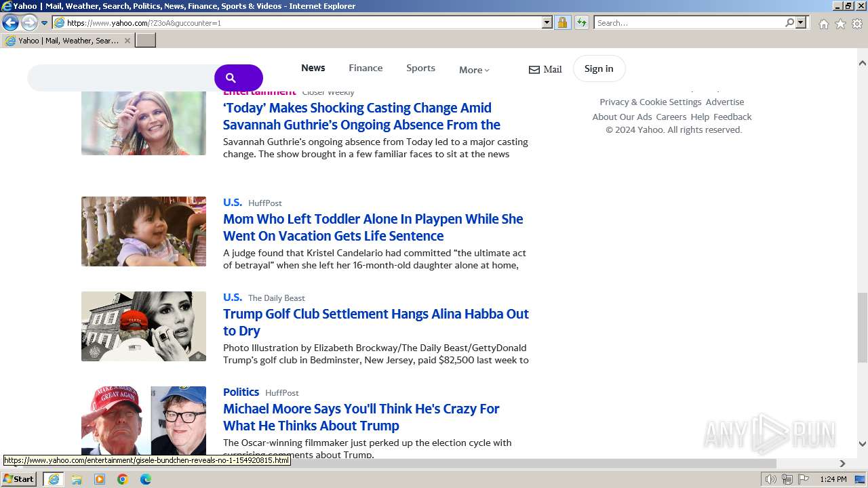
Task: Click the Refresh page icon
Action: [x=581, y=23]
